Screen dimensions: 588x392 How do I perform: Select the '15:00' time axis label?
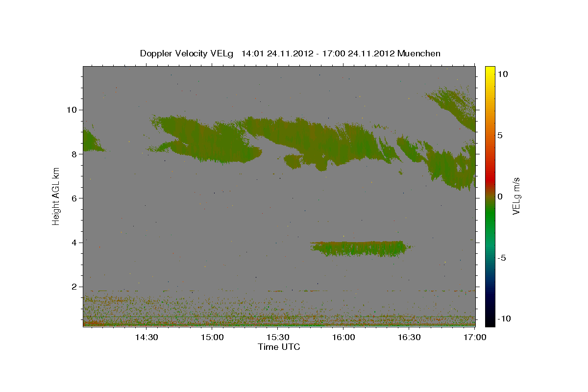click(x=212, y=337)
